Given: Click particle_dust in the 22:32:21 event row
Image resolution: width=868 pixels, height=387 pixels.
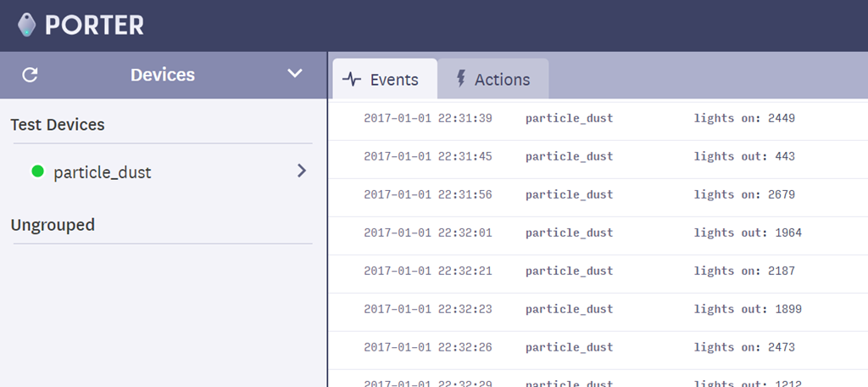Looking at the screenshot, I should click(569, 271).
